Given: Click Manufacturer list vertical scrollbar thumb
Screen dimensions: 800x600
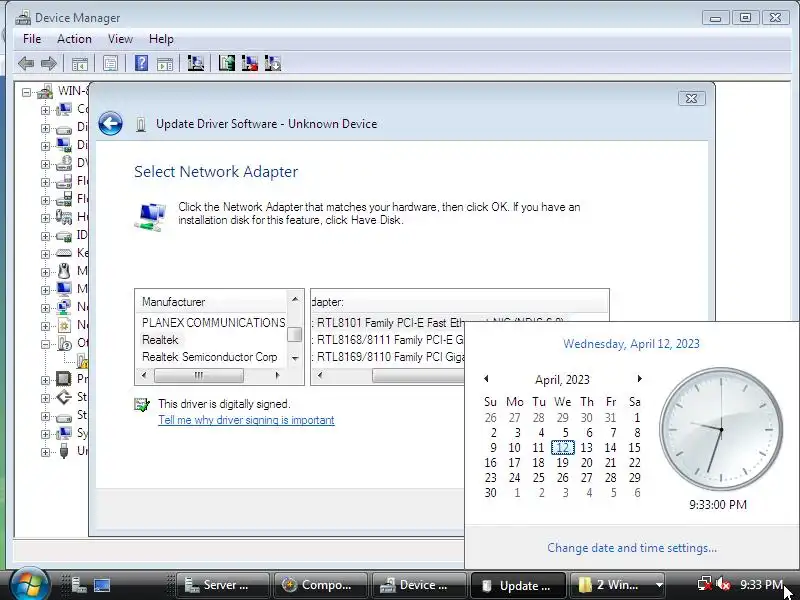Looking at the screenshot, I should pos(294,335).
